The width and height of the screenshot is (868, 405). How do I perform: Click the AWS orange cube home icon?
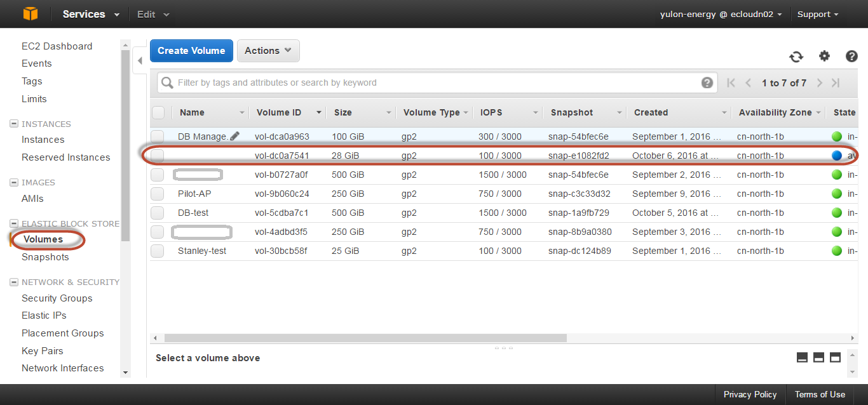[31, 13]
